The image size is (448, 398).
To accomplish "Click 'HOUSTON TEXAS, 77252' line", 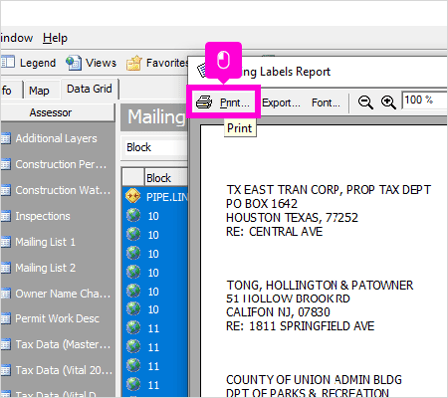I will tap(292, 218).
